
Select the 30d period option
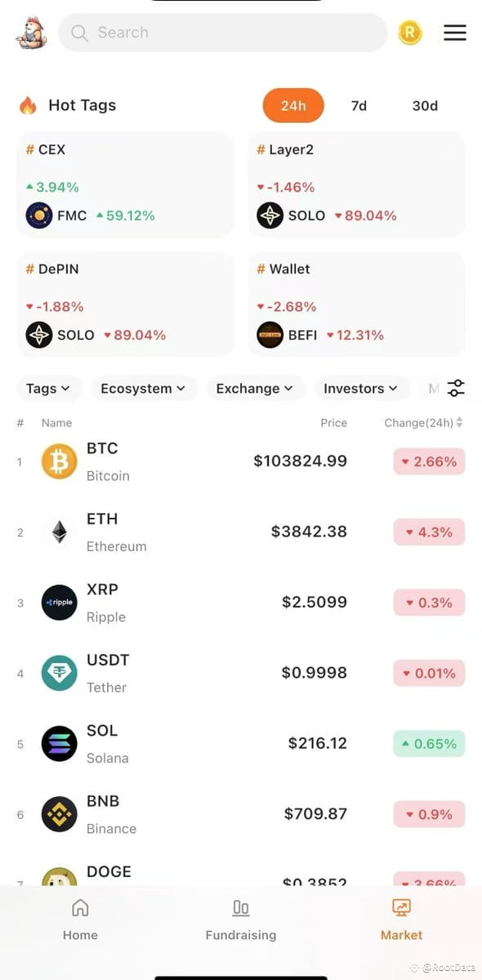pos(424,105)
